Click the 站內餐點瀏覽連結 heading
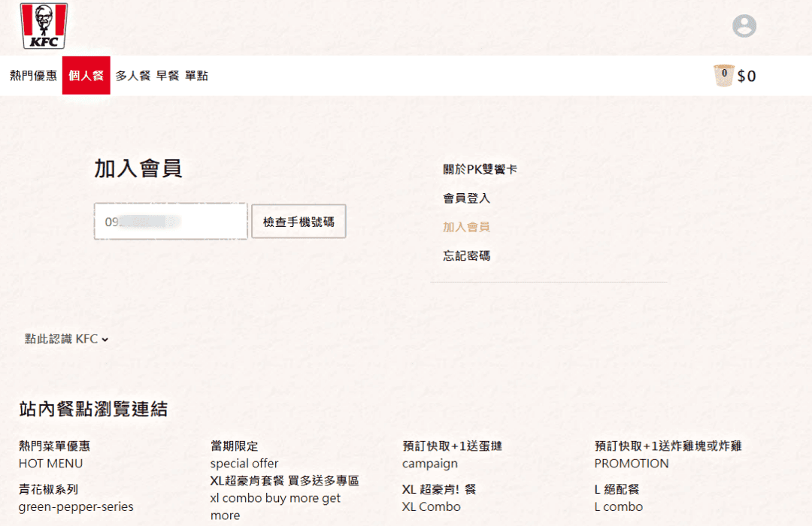This screenshot has height=526, width=812. (x=93, y=409)
